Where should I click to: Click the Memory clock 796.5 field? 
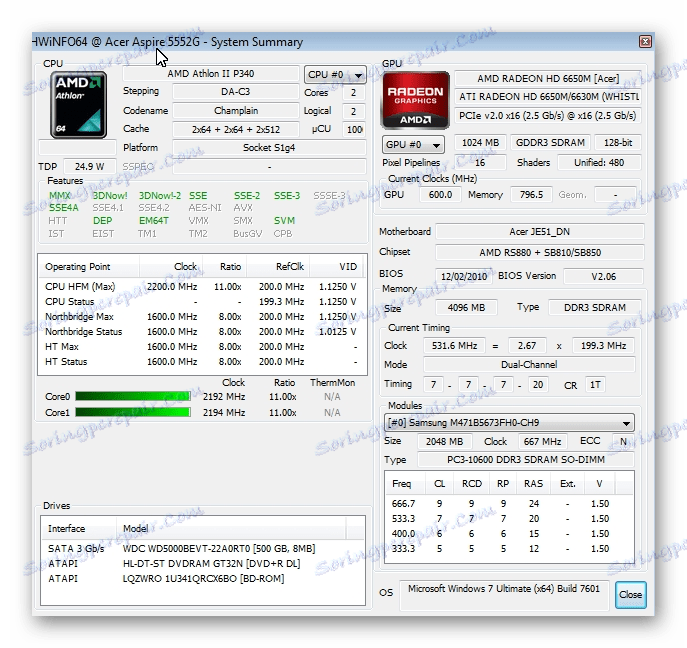[531, 195]
